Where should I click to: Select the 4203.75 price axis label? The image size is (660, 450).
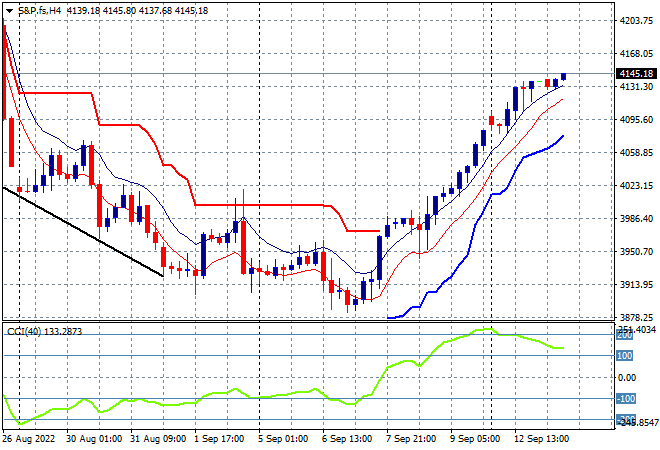click(636, 21)
